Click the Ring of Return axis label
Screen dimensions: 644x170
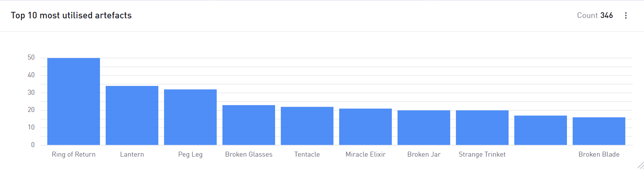click(74, 154)
